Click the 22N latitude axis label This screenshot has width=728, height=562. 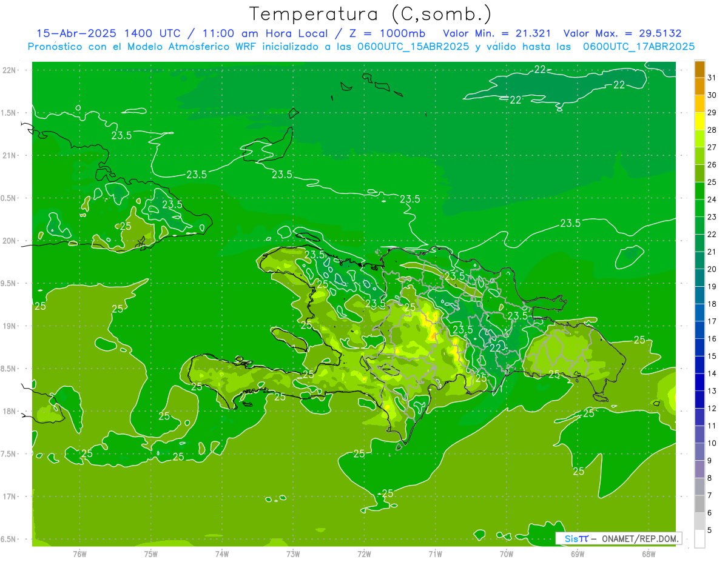(x=9, y=70)
